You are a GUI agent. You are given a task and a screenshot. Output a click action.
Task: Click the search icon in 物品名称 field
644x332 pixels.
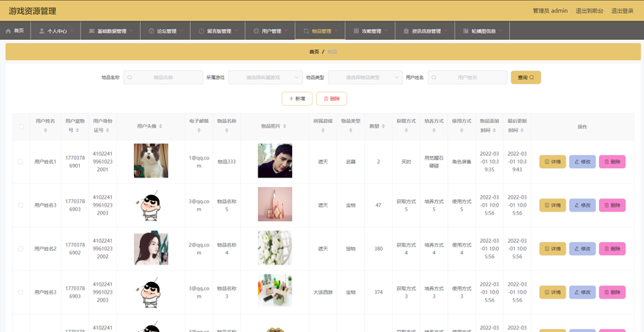130,77
